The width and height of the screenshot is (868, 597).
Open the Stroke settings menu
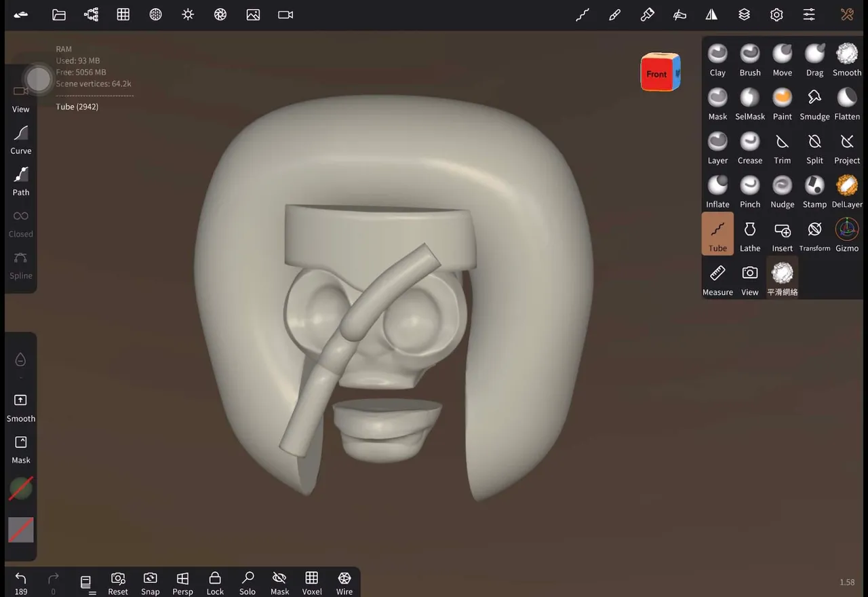coord(583,14)
